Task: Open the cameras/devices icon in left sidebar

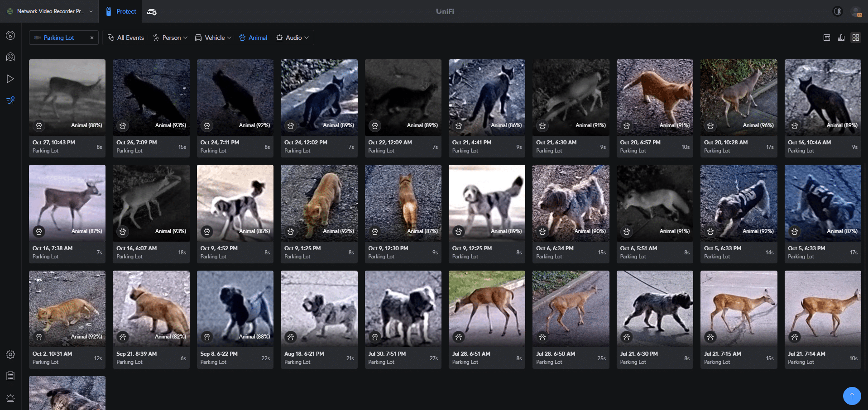Action: (x=10, y=57)
